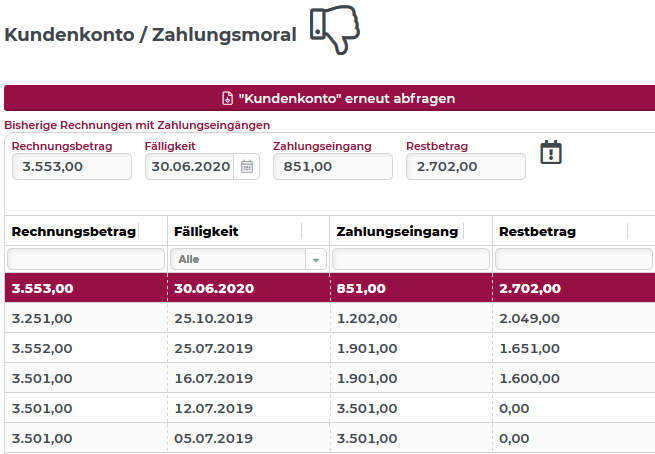Screen dimensions: 655x454
Task: Sort by the Zahlungseingang column header
Action: click(x=397, y=231)
